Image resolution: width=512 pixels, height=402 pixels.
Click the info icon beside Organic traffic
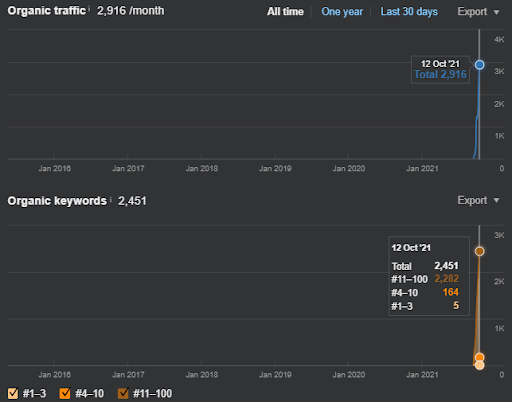click(x=89, y=8)
